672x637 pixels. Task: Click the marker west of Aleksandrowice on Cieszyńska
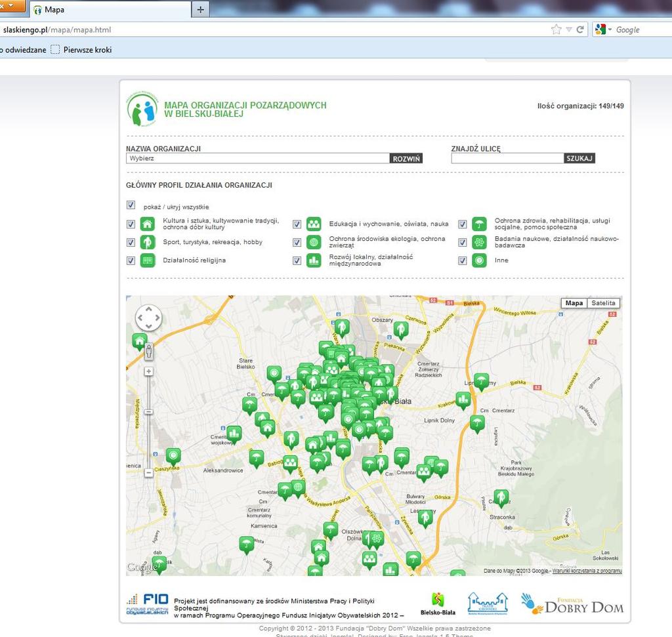(173, 457)
